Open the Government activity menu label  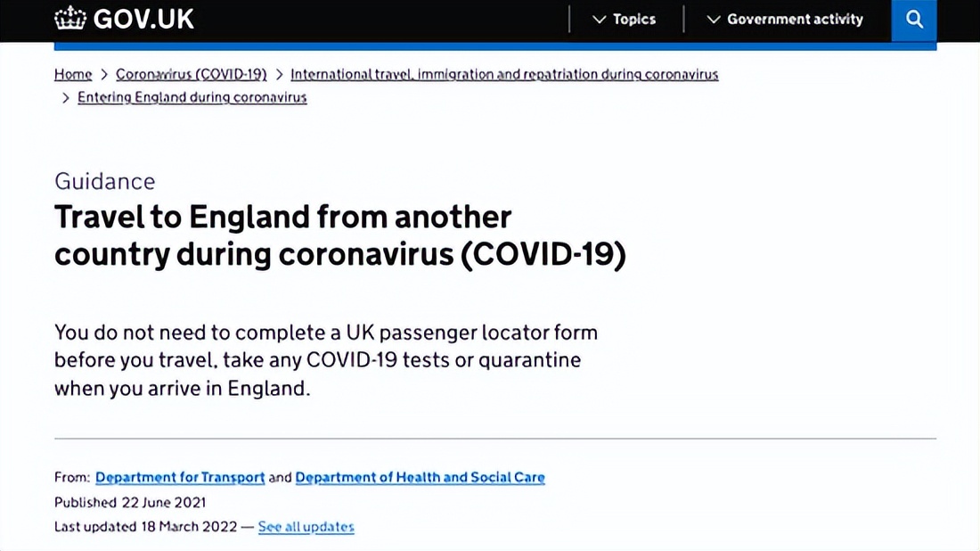(x=795, y=19)
